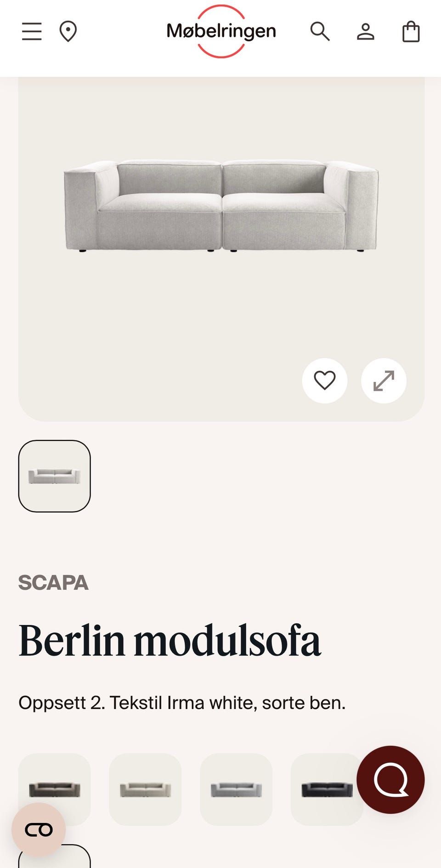Viewport: 441px width, 868px height.
Task: Open the chat bubble button
Action: [x=390, y=780]
